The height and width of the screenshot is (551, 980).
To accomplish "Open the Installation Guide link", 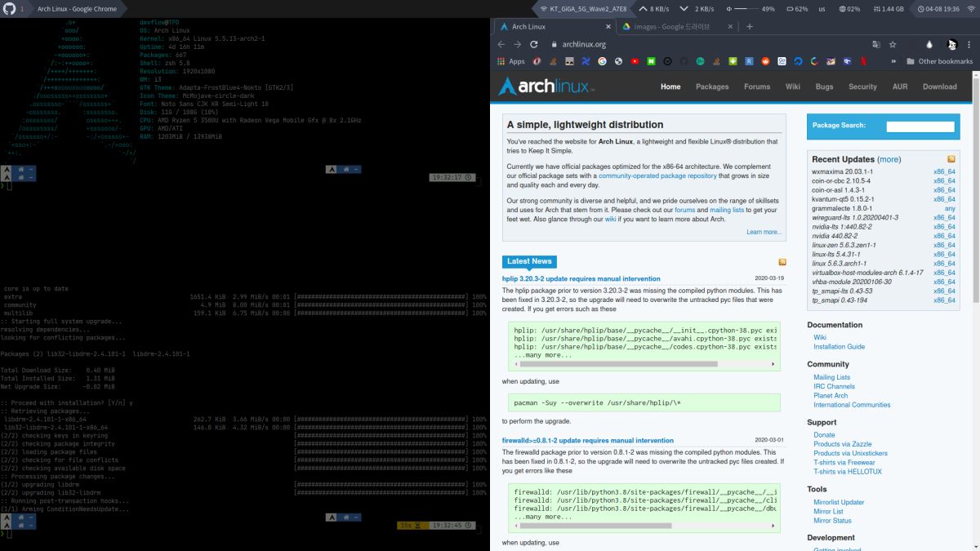I will 839,346.
